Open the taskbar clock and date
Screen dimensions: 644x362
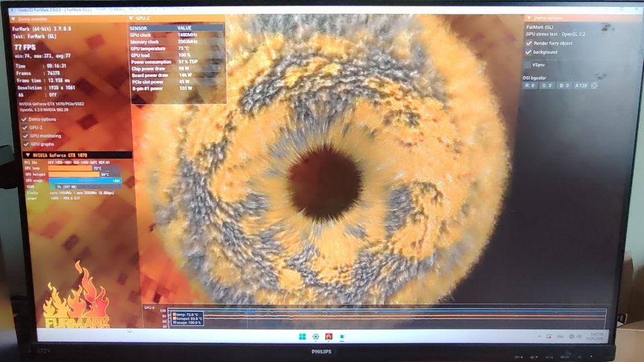594,336
